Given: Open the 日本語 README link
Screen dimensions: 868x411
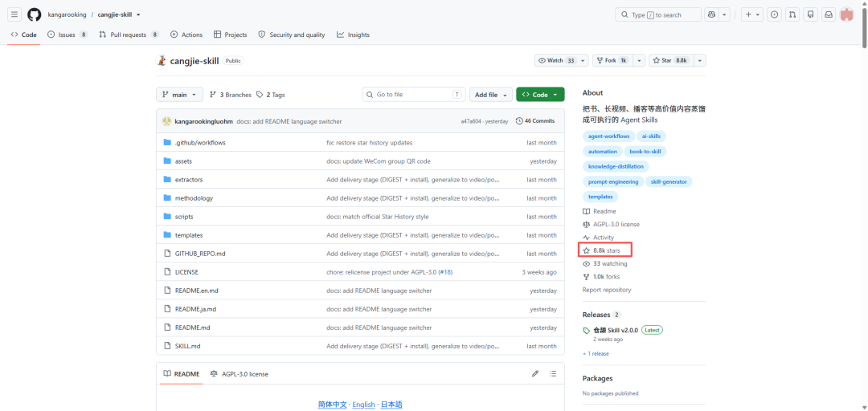Looking at the screenshot, I should click(x=391, y=405).
